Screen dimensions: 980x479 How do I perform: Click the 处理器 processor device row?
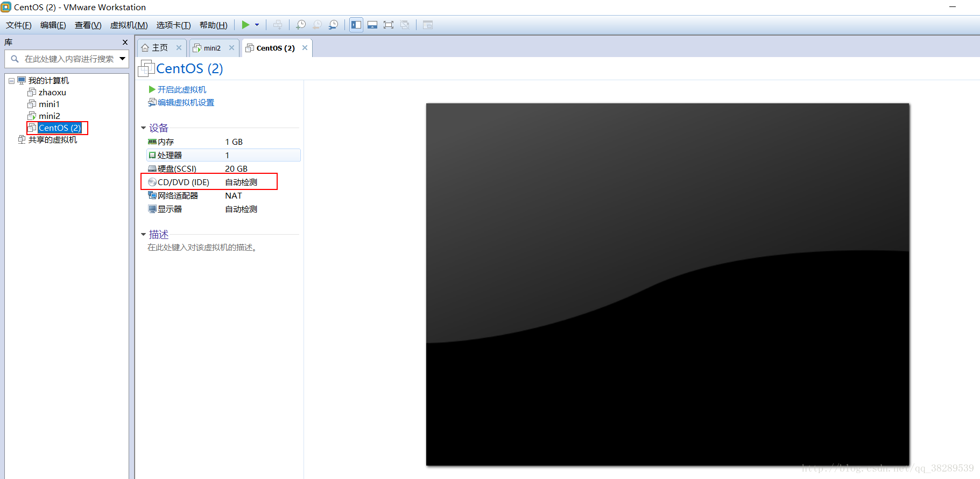pos(223,155)
